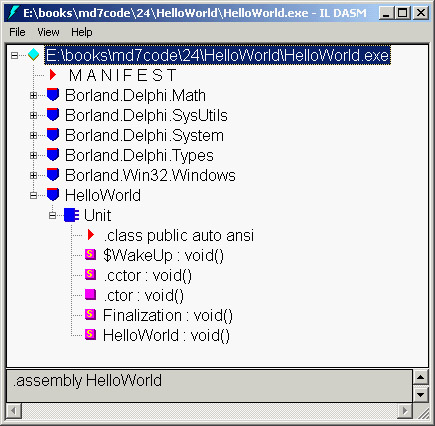Collapse the Unit class node

(52, 215)
